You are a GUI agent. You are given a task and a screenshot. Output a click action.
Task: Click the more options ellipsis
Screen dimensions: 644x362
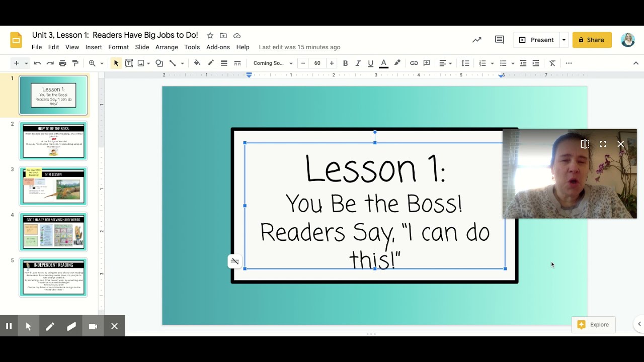(x=569, y=63)
